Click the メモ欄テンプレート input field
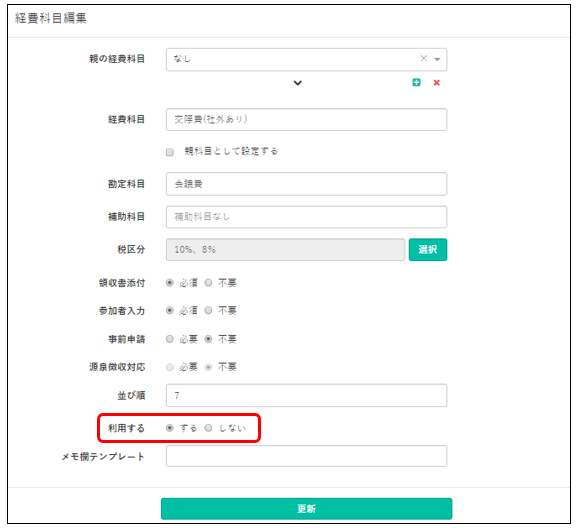The width and height of the screenshot is (578, 531). pyautogui.click(x=306, y=456)
